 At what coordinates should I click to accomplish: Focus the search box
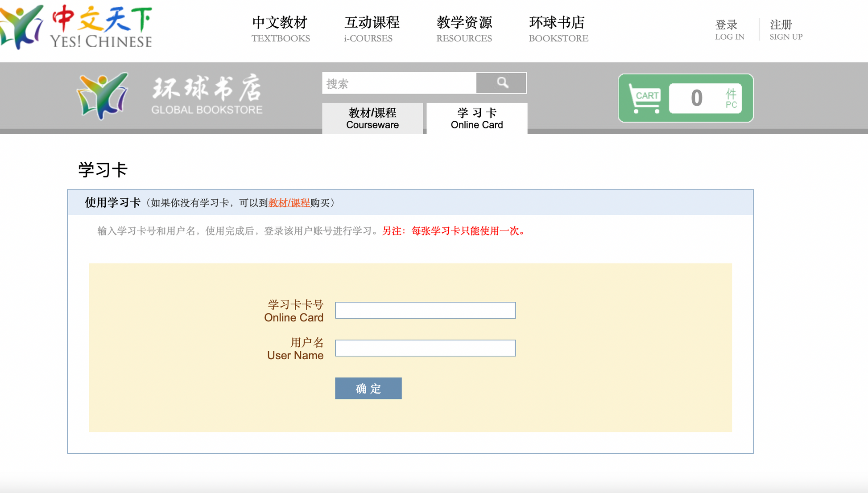[x=399, y=83]
